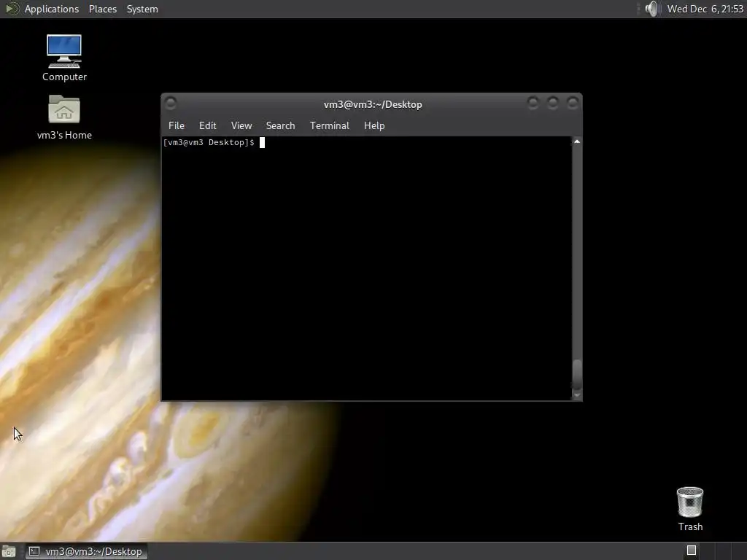
Task: Open the View menu in terminal
Action: pos(241,125)
